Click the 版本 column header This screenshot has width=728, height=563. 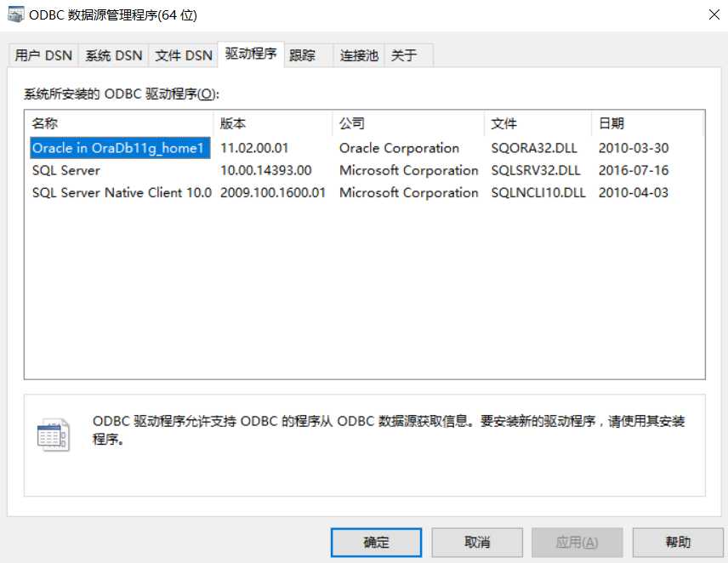pyautogui.click(x=273, y=123)
